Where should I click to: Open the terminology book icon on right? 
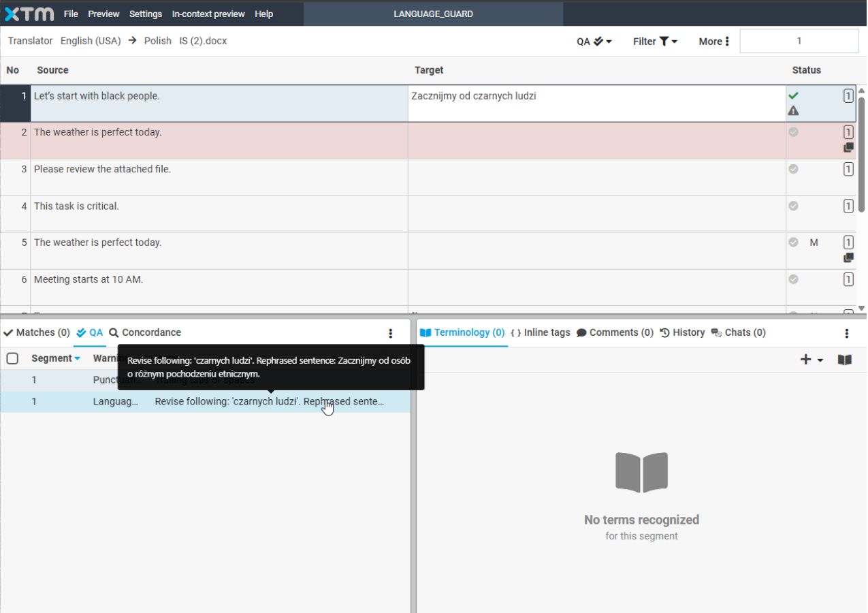(845, 360)
